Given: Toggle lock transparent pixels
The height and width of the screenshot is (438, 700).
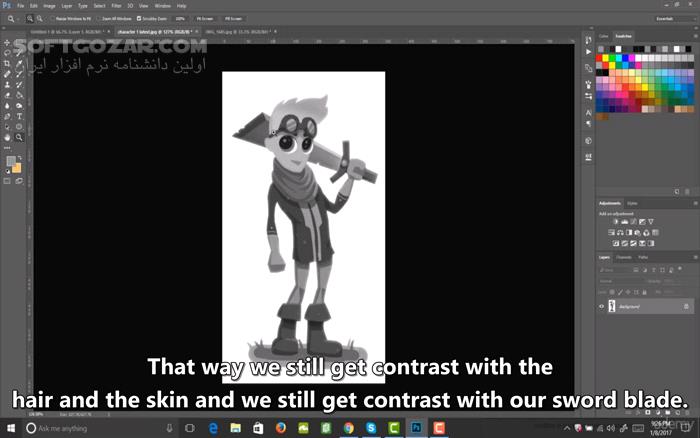Looking at the screenshot, I should click(612, 292).
